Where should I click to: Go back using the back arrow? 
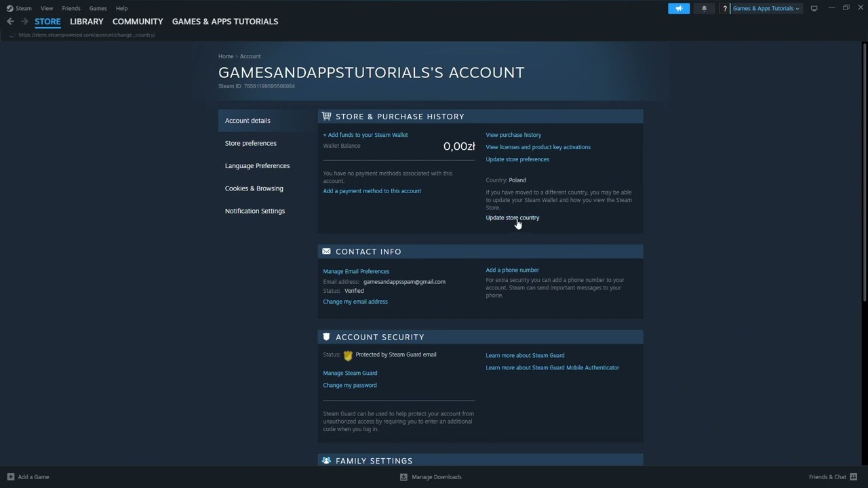(10, 22)
